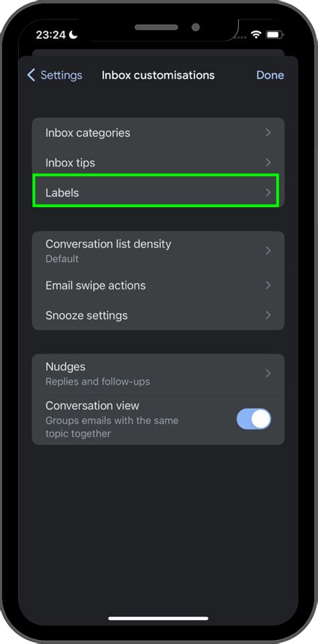Tap the home indicator bar
The height and width of the screenshot is (644, 318).
click(158, 619)
